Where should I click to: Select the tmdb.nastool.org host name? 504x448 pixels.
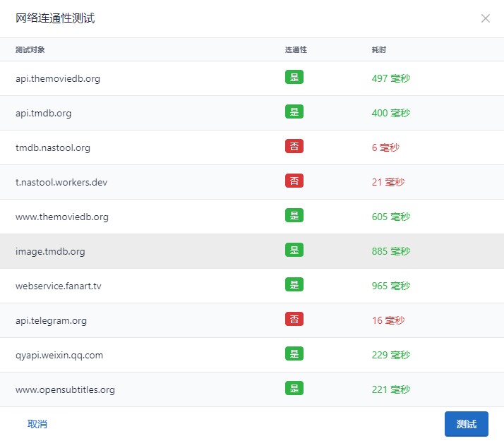[53, 147]
